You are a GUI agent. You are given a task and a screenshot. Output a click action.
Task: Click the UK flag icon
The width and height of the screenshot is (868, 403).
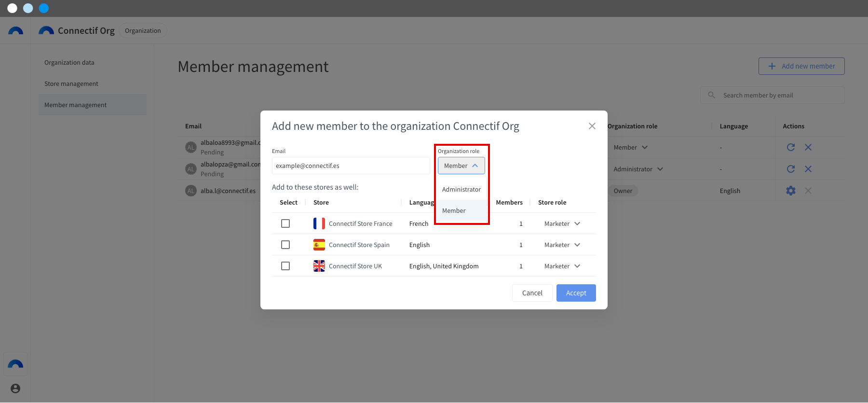(319, 266)
